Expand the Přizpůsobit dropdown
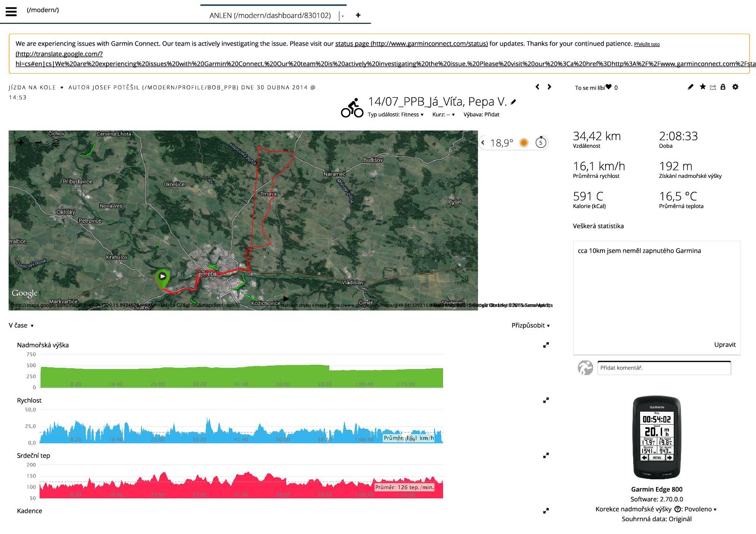 pos(530,326)
